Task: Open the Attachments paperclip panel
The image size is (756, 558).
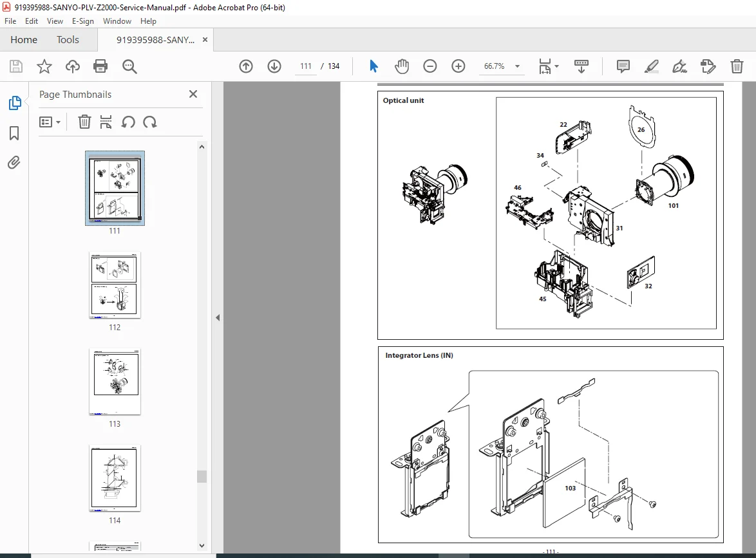Action: coord(14,162)
